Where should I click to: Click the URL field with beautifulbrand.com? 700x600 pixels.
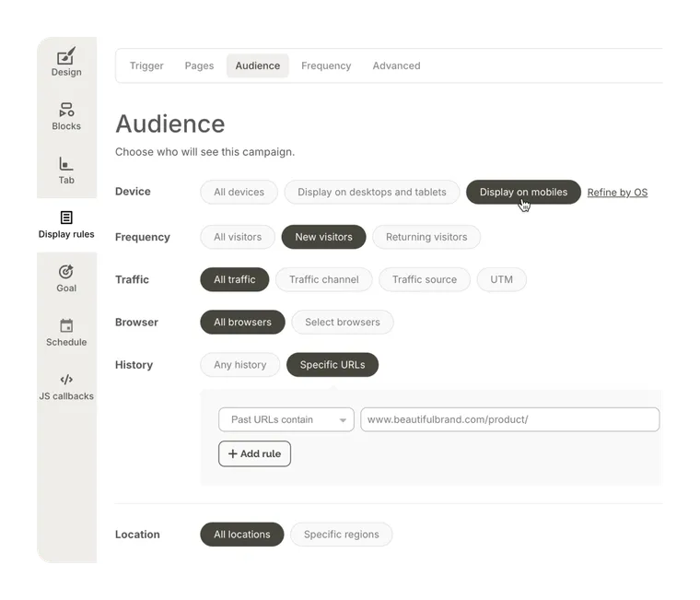click(510, 419)
